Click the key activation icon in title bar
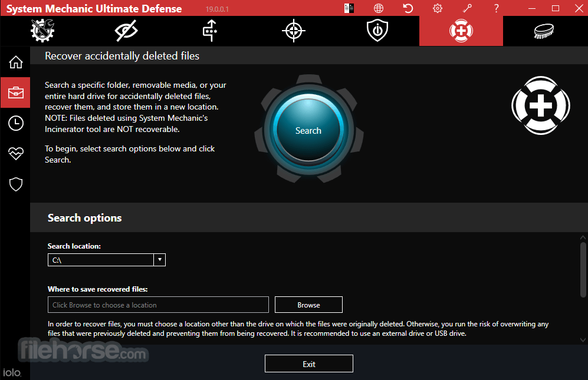This screenshot has height=380, width=588. (467, 8)
